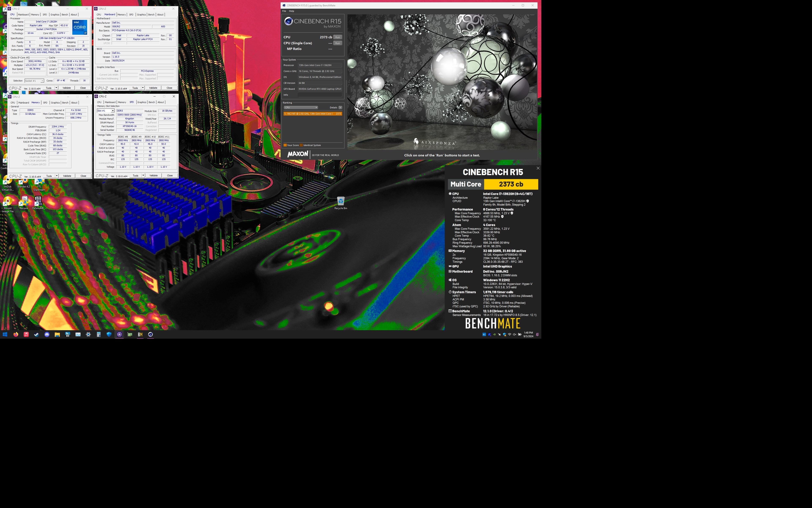Screen dimensions: 812x508
Task: Open Tools dropdown arrow in CPU-Z Mainboard window
Action: [143, 88]
